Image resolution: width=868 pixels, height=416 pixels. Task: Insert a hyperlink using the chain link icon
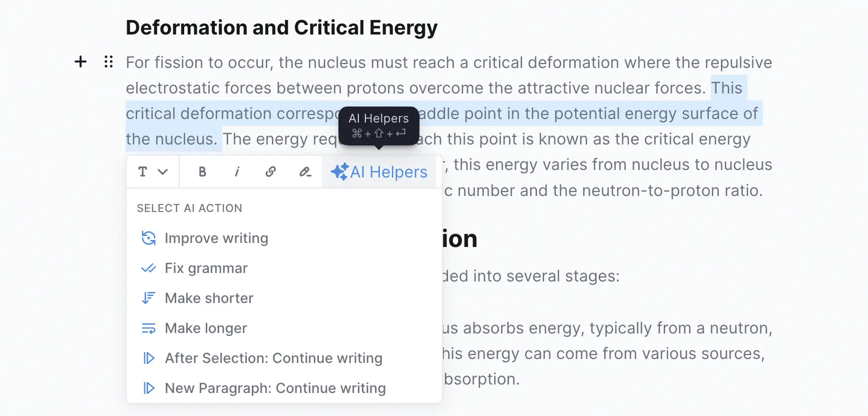click(x=270, y=171)
